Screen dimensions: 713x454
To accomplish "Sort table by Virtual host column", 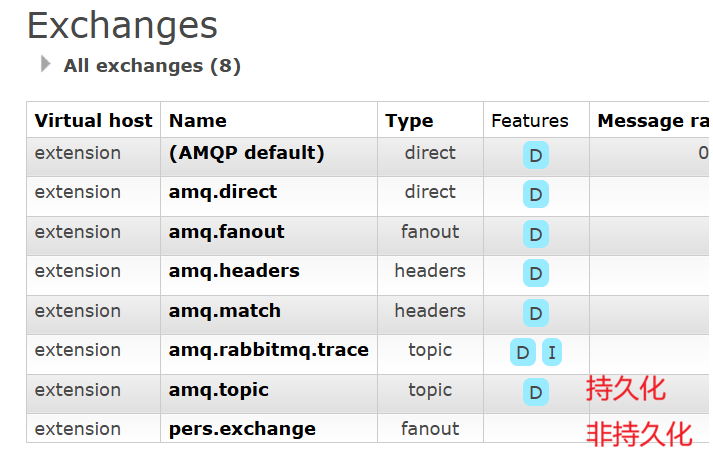I will tap(93, 121).
